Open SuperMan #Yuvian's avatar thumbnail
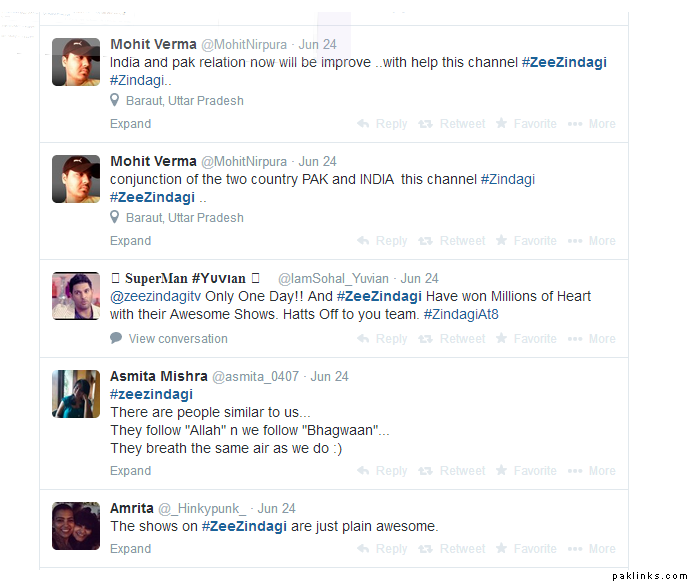The width and height of the screenshot is (688, 582). pyautogui.click(x=76, y=296)
